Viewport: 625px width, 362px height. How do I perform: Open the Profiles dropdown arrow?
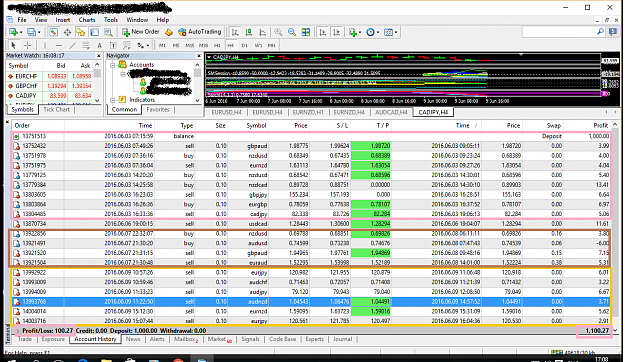click(x=39, y=32)
